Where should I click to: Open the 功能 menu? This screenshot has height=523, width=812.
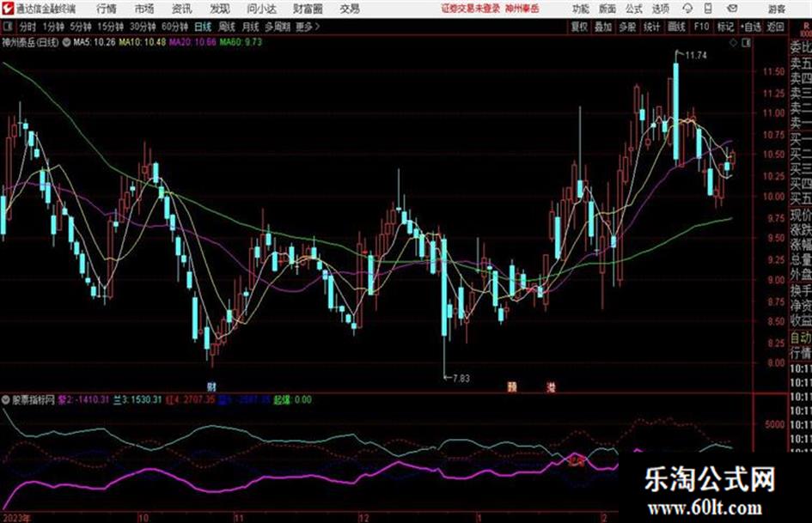(581, 9)
